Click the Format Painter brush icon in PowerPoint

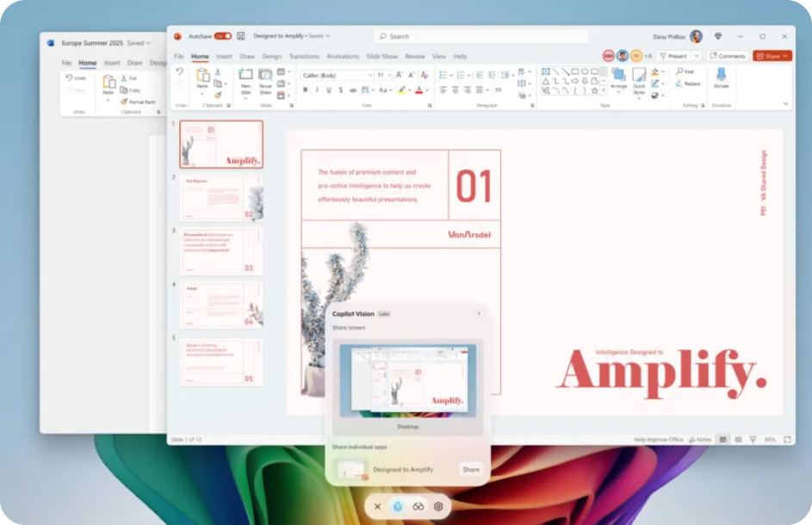click(x=218, y=95)
